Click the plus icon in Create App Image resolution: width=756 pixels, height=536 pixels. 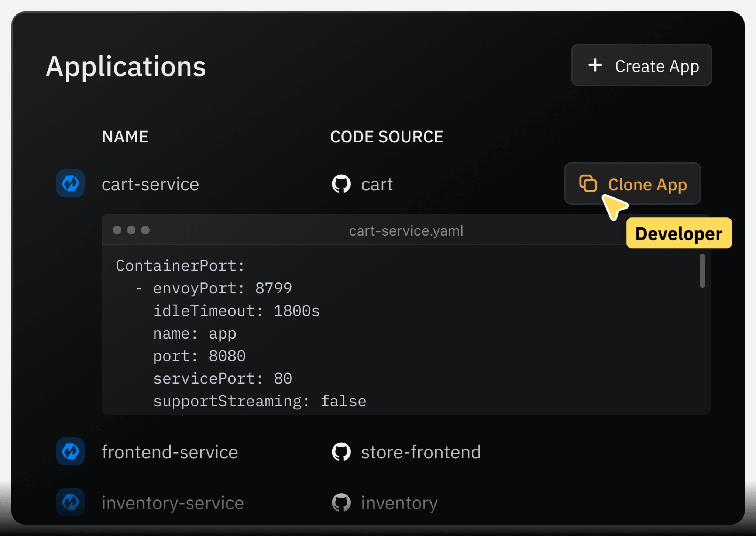click(595, 65)
